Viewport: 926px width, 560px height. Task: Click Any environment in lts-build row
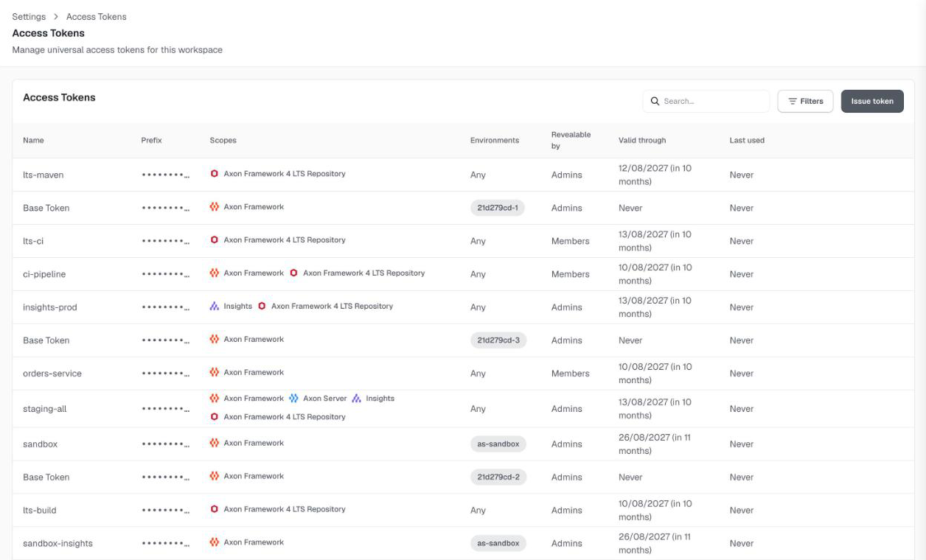(478, 511)
